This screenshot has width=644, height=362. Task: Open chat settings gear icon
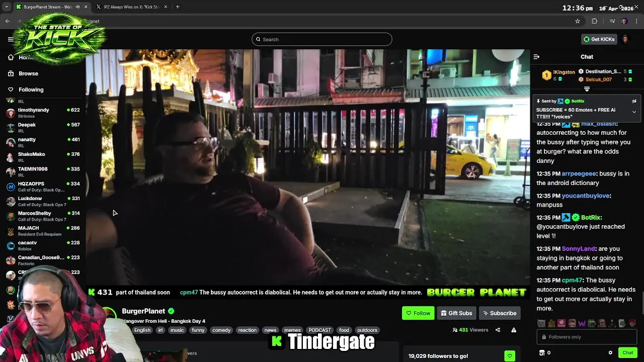tap(610, 353)
